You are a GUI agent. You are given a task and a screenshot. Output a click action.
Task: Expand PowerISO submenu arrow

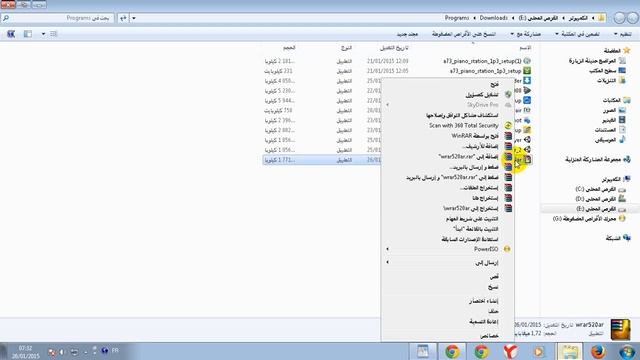click(387, 249)
